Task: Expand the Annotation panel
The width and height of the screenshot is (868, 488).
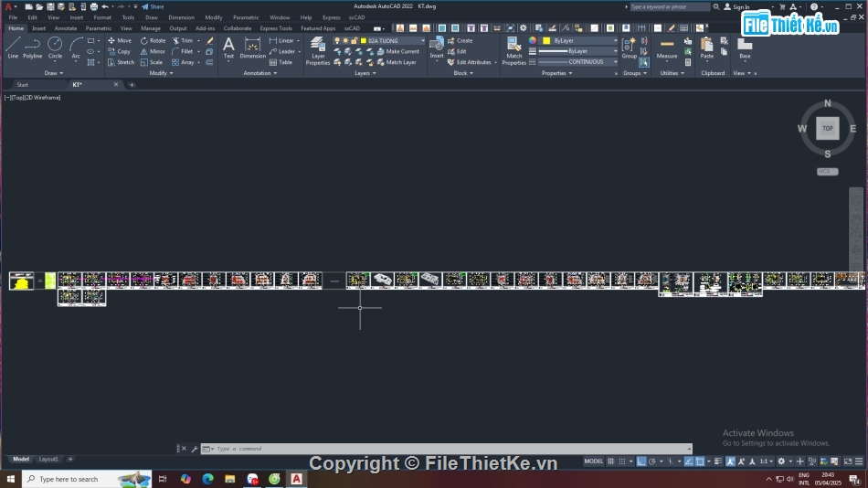Action: (x=260, y=73)
